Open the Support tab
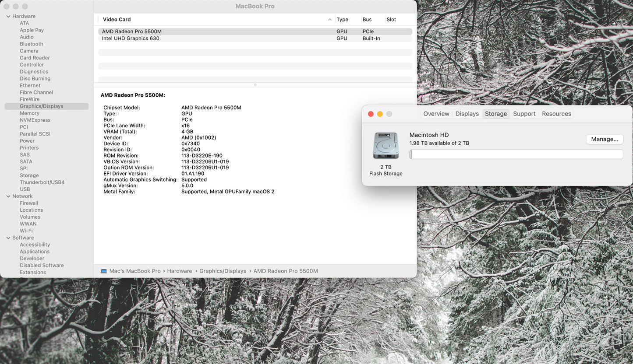 pos(524,114)
